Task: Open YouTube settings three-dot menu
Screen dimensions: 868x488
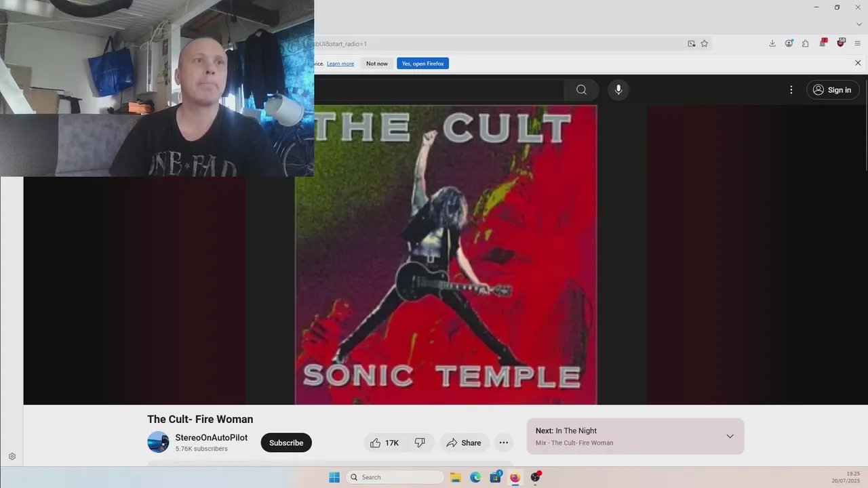Action: 791,89
